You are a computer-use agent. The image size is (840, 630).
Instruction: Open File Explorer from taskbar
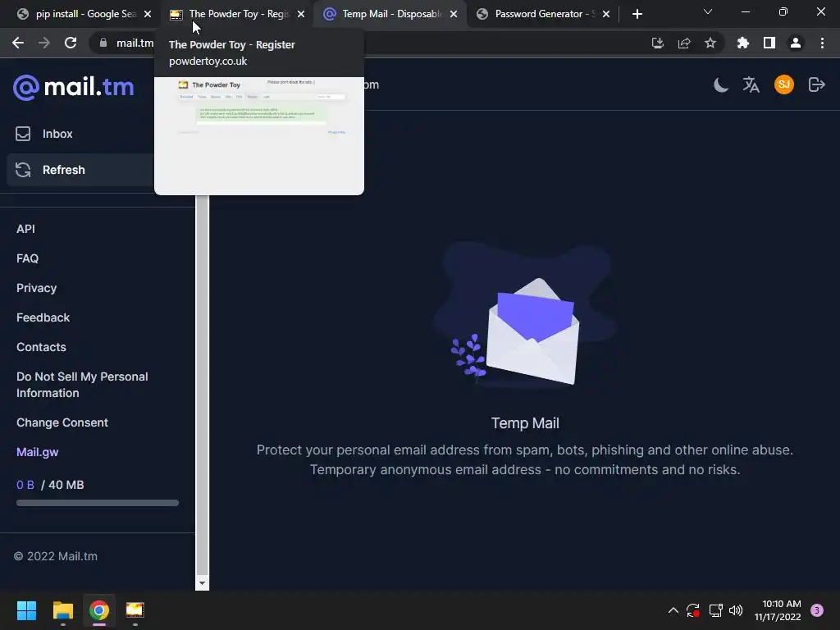pos(62,610)
